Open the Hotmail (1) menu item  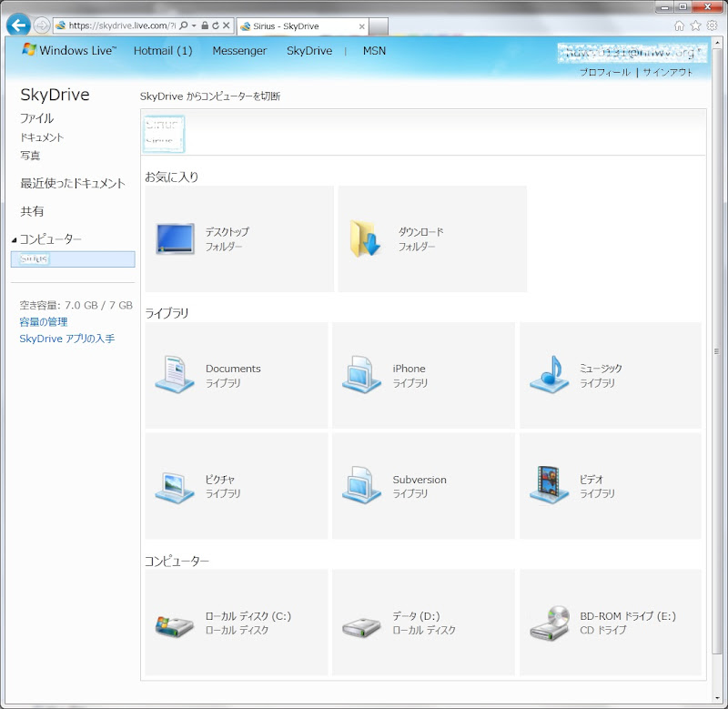(x=163, y=51)
